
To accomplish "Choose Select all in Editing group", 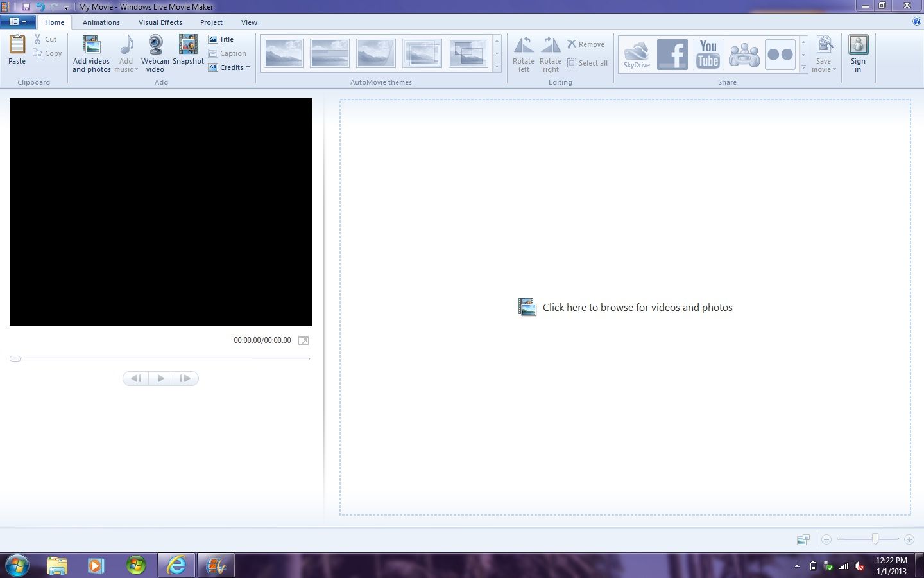I will (587, 63).
